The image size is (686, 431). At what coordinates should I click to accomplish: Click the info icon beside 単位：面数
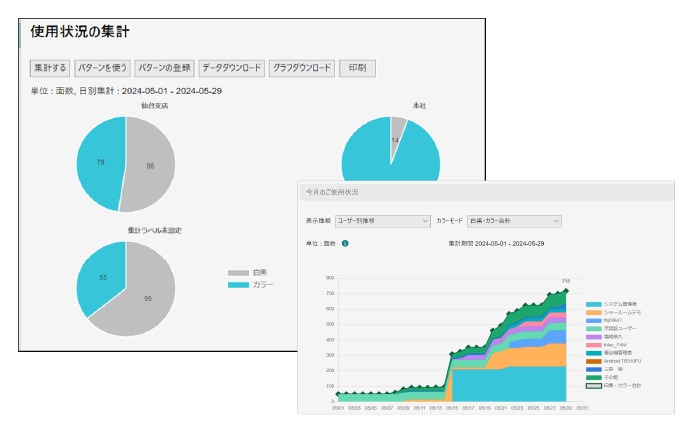point(344,242)
